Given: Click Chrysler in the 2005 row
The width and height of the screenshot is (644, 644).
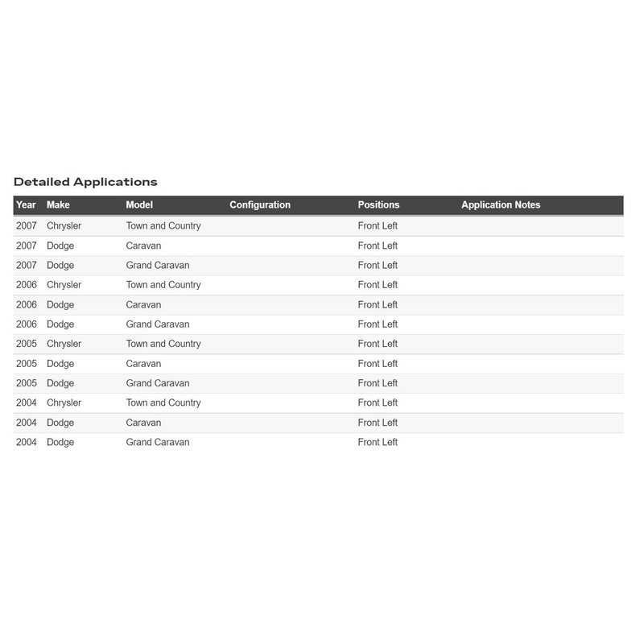Looking at the screenshot, I should [x=64, y=344].
